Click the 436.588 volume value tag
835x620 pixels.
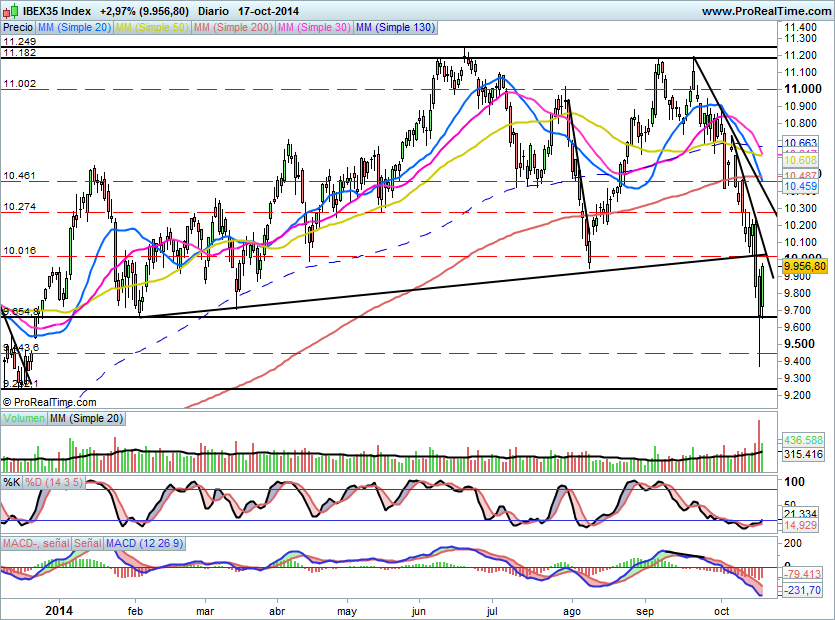click(803, 440)
